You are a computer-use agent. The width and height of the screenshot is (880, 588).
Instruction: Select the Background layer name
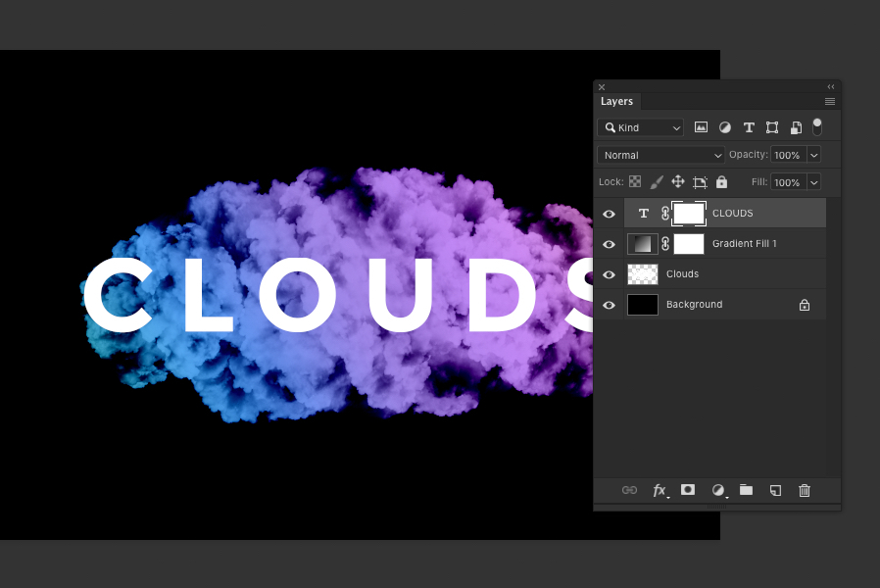[x=694, y=304]
